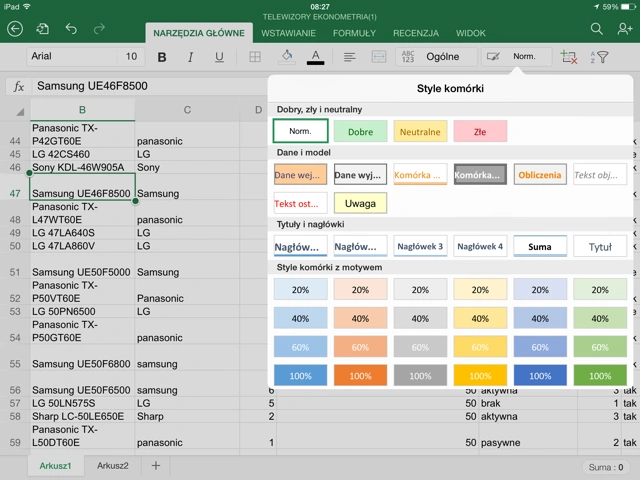Apply the Tytuł title style
This screenshot has height=480, width=640.
coord(600,247)
